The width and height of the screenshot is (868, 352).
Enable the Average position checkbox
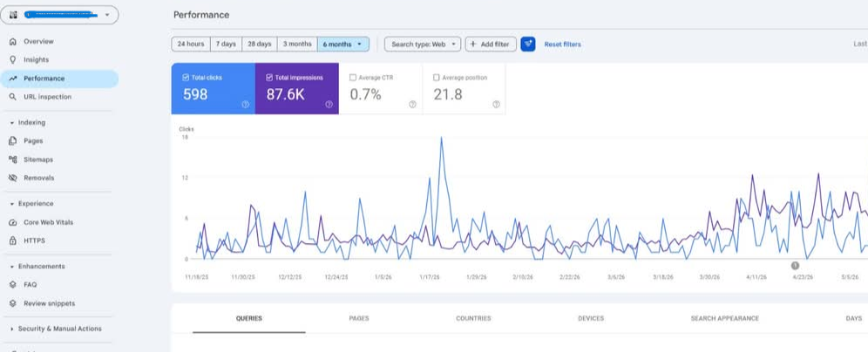tap(437, 78)
